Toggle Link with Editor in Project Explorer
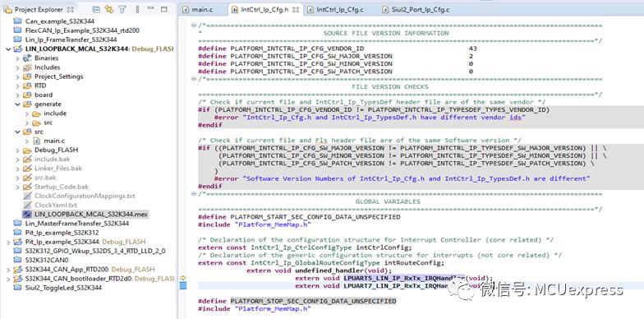This screenshot has width=644, height=319. pos(108,9)
